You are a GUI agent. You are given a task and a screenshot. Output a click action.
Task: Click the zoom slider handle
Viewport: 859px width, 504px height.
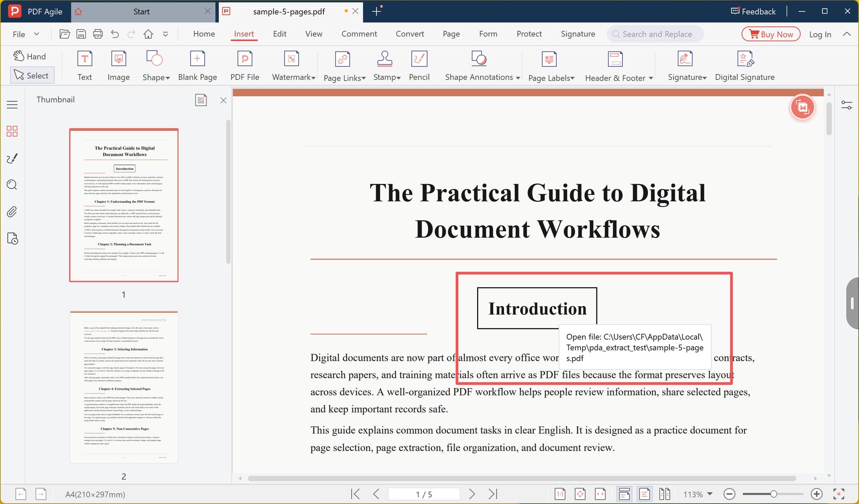click(x=773, y=494)
